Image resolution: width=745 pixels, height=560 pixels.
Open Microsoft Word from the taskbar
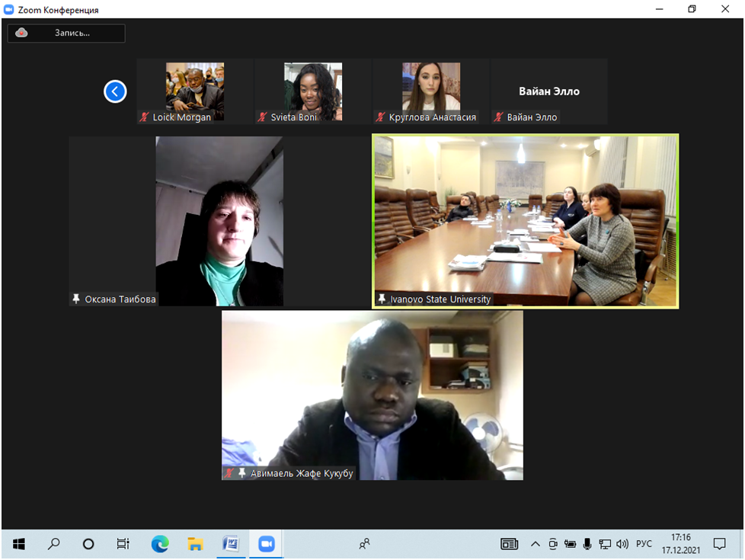tap(230, 544)
